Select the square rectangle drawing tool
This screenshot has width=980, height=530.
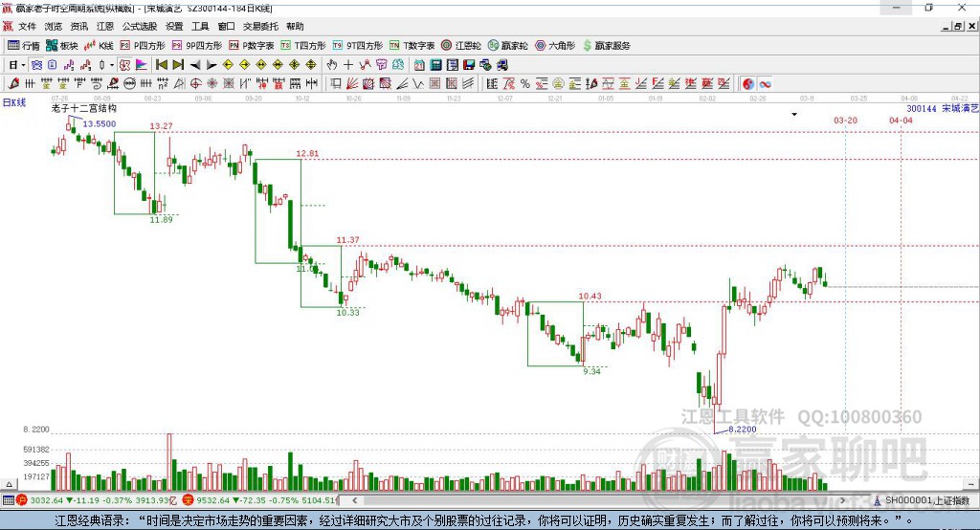point(335,84)
